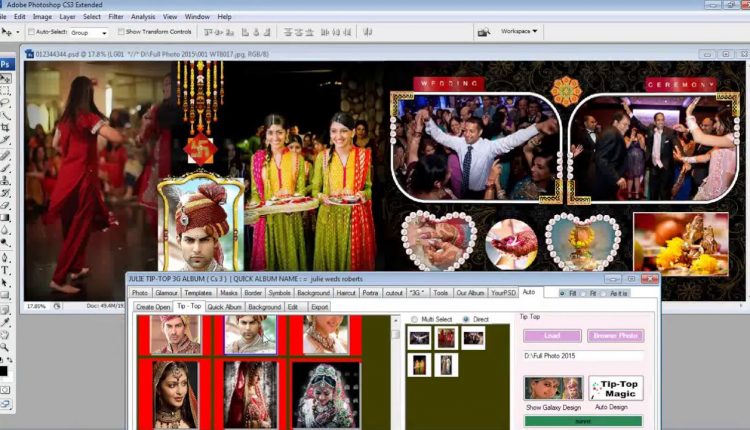This screenshot has height=430, width=750.
Task: Open the Auto-Select Group dropdown
Action: (89, 33)
